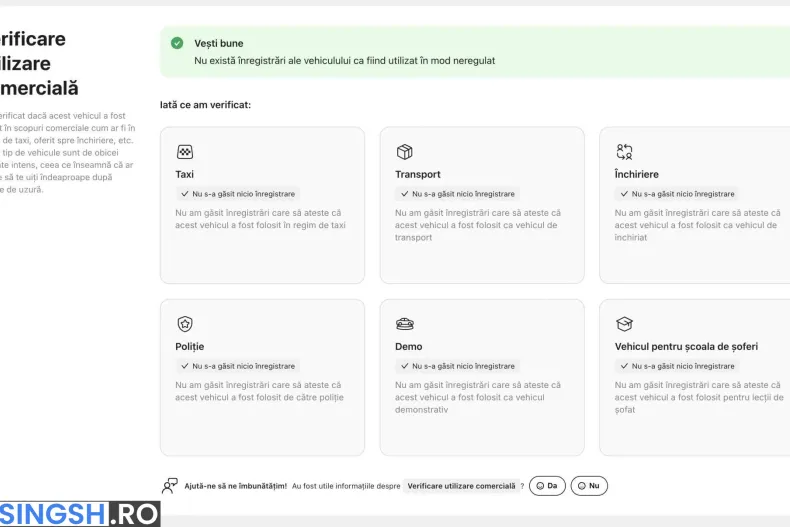Click the Poliție badge icon
790x527 pixels.
click(x=185, y=323)
